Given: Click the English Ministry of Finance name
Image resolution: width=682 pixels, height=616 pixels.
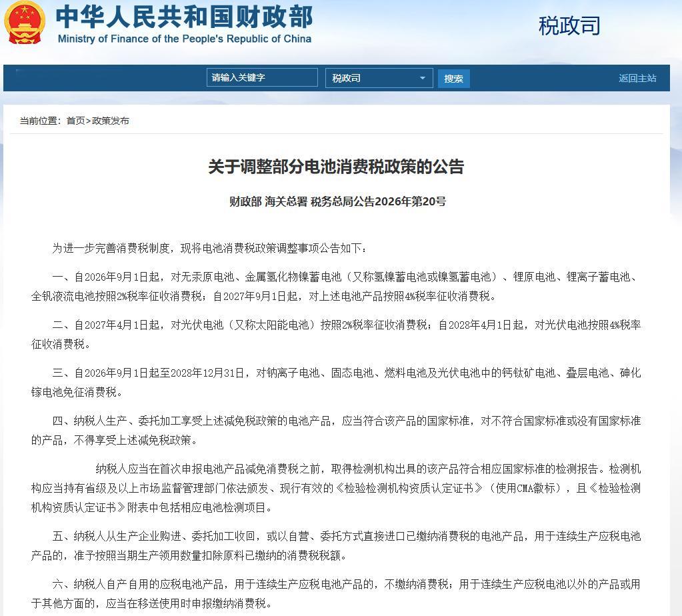Looking at the screenshot, I should (185, 39).
